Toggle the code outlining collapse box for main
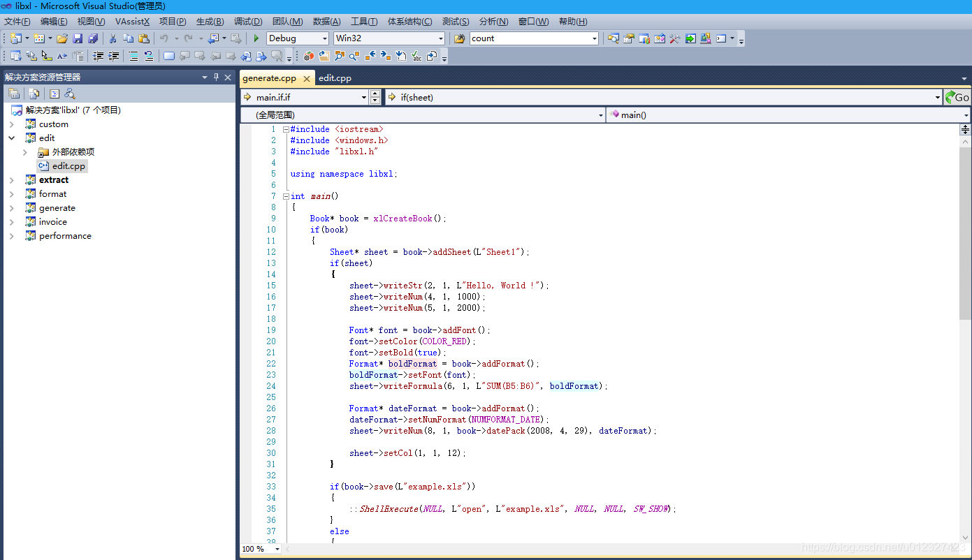Image resolution: width=972 pixels, height=560 pixels. [286, 196]
